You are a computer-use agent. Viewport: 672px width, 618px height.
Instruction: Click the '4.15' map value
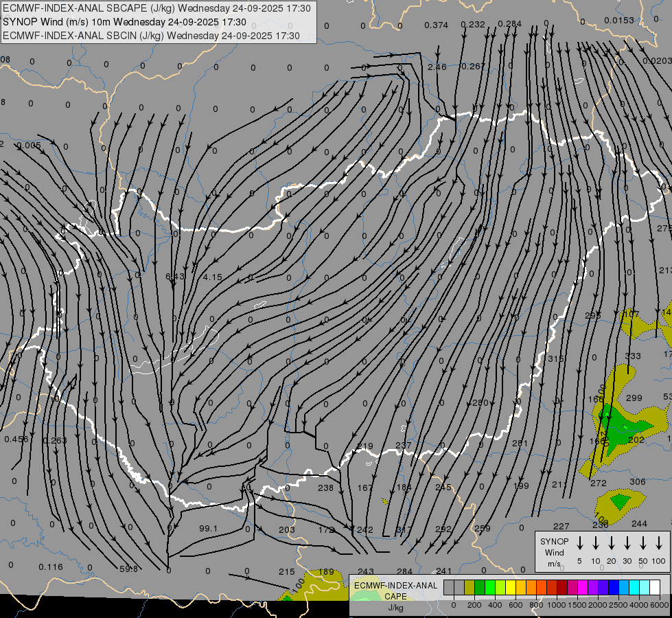coord(212,277)
